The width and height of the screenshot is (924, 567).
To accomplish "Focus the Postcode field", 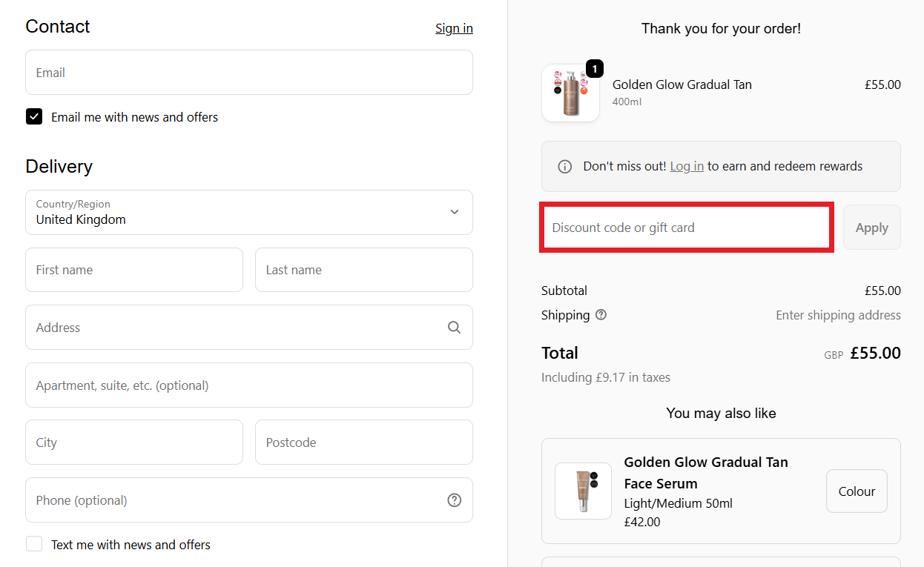I will [364, 442].
